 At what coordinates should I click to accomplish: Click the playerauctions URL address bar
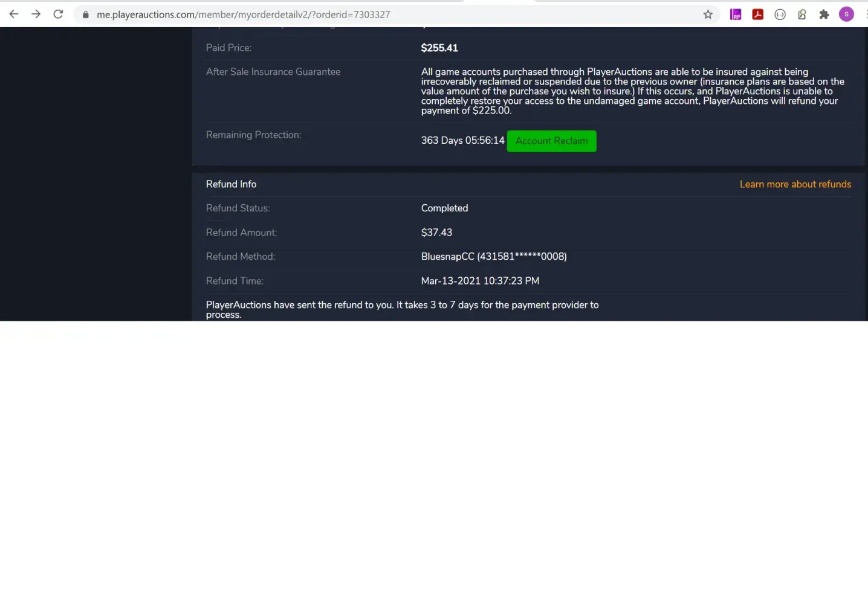point(393,14)
